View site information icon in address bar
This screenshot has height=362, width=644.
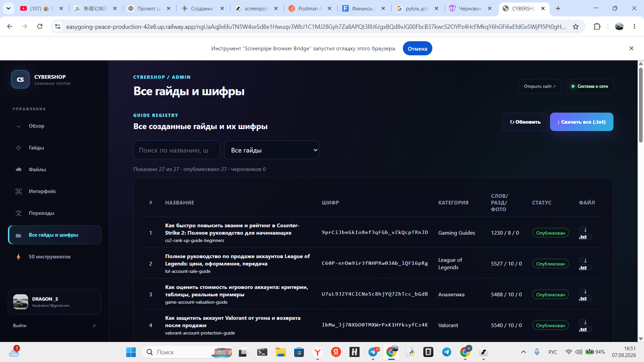pos(58,26)
